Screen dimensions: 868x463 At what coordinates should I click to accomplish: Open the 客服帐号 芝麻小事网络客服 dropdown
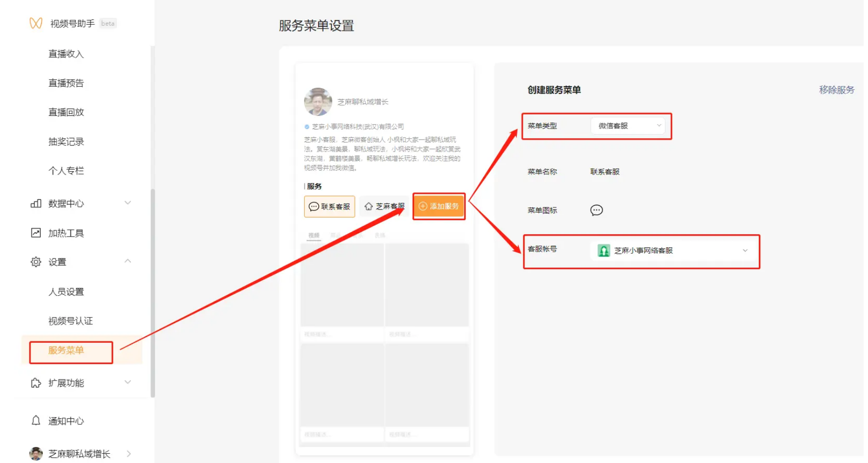pyautogui.click(x=673, y=251)
